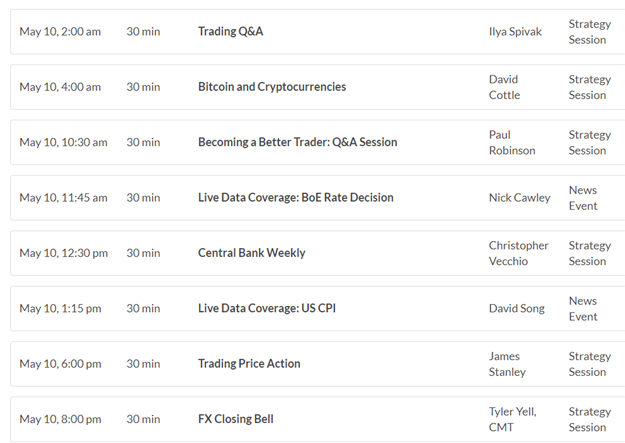
Task: Select presenter Nick Cawley
Action: 519,198
